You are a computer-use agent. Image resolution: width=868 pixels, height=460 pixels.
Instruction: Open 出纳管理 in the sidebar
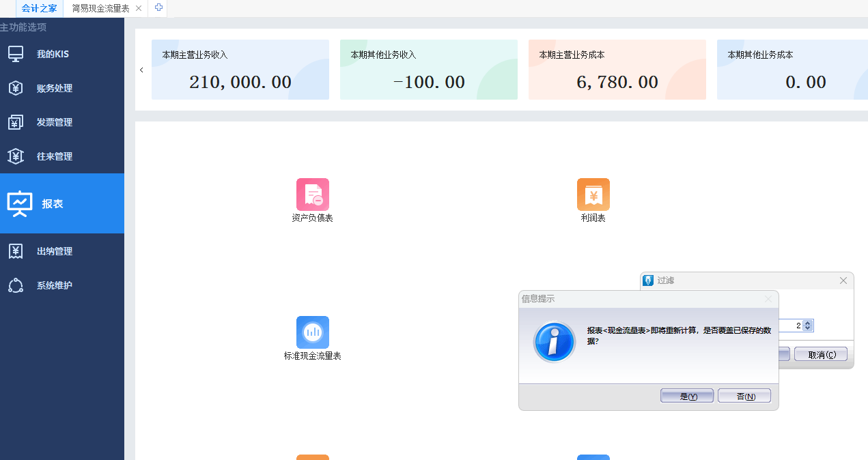54,251
